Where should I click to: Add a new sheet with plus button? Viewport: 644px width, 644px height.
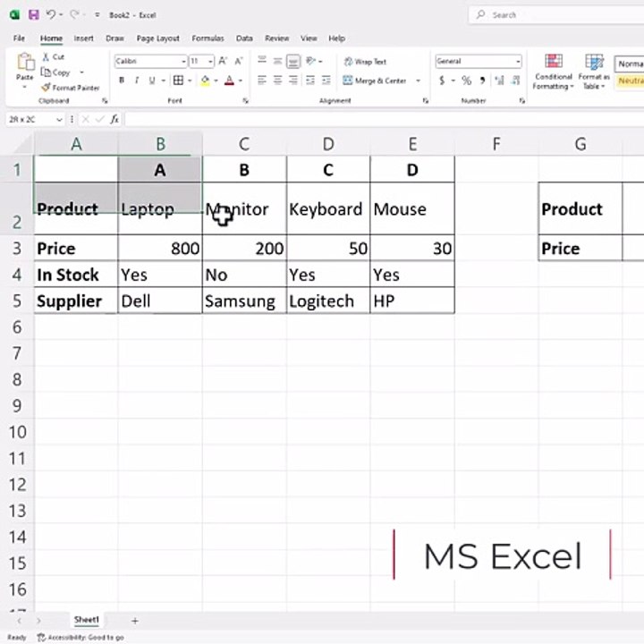(135, 621)
